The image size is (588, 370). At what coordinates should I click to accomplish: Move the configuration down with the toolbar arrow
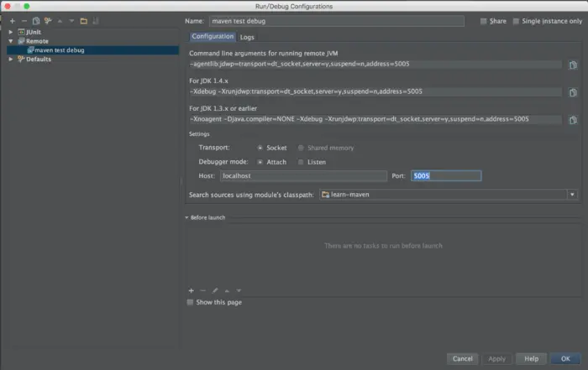coord(71,21)
